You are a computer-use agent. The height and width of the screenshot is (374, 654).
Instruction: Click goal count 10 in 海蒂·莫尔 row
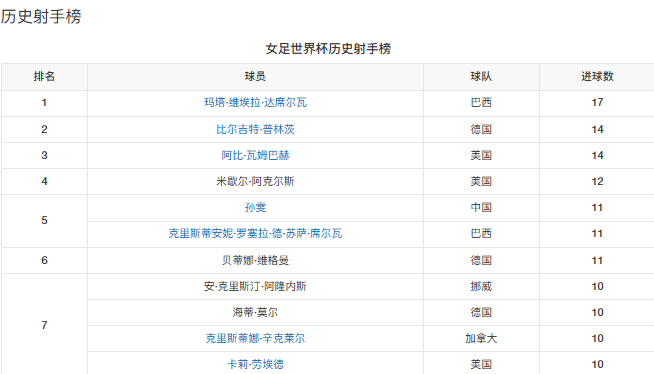(x=597, y=312)
